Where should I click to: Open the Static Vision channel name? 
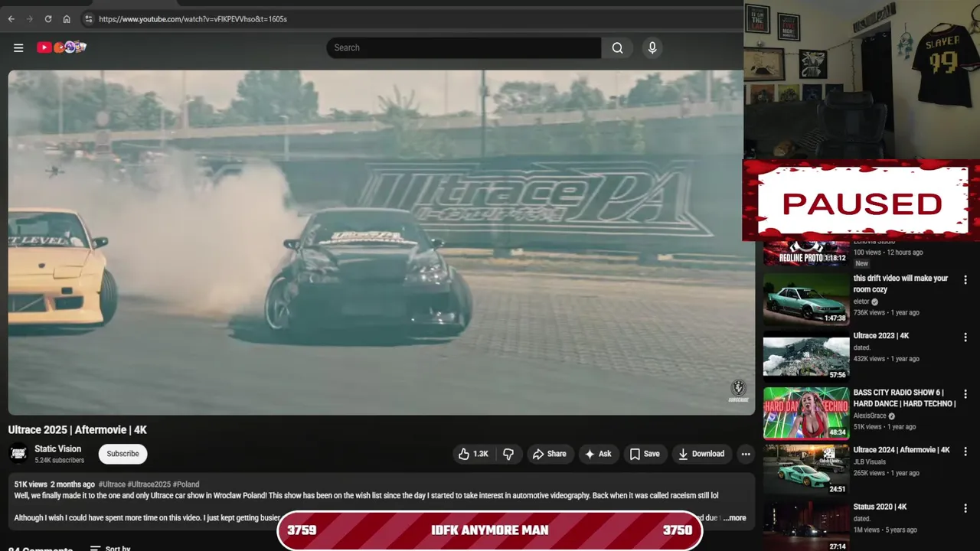57,449
